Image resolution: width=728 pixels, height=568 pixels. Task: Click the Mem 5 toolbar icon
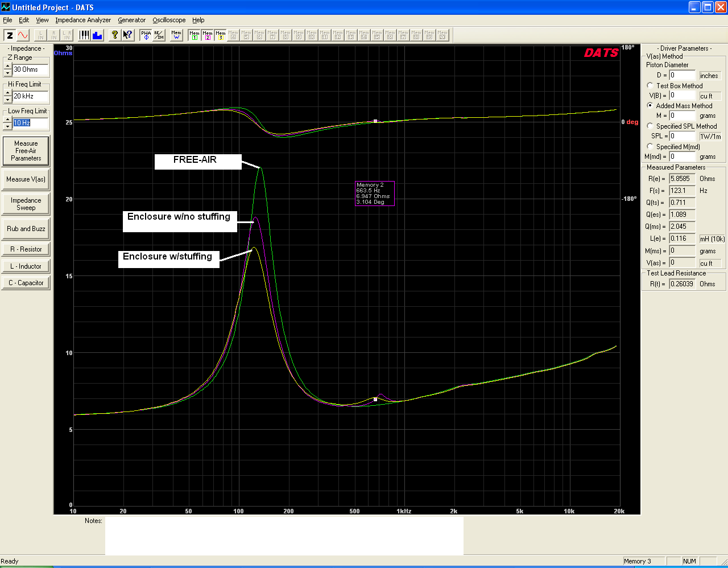tap(247, 35)
